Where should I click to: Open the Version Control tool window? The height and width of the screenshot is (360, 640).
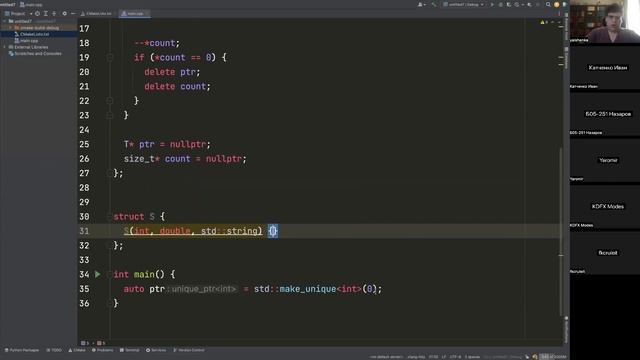(x=189, y=350)
